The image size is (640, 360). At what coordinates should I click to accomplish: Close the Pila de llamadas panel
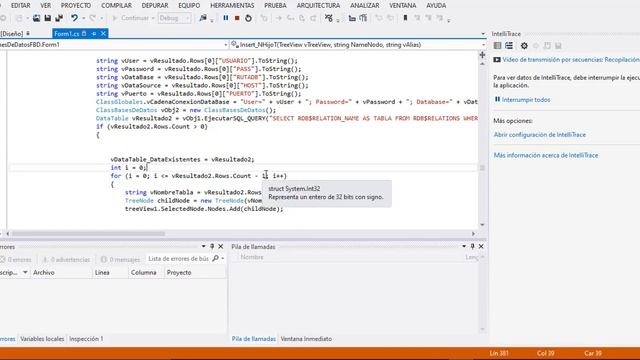coord(481,247)
